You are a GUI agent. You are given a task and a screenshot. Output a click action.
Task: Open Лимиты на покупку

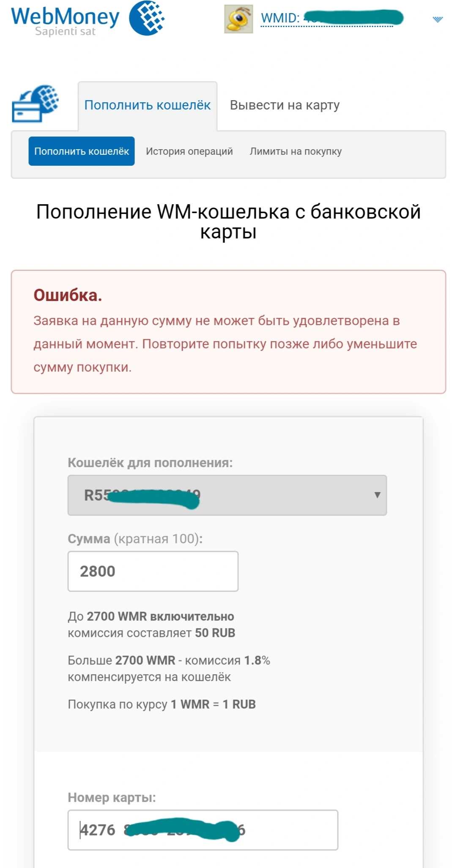(x=296, y=151)
